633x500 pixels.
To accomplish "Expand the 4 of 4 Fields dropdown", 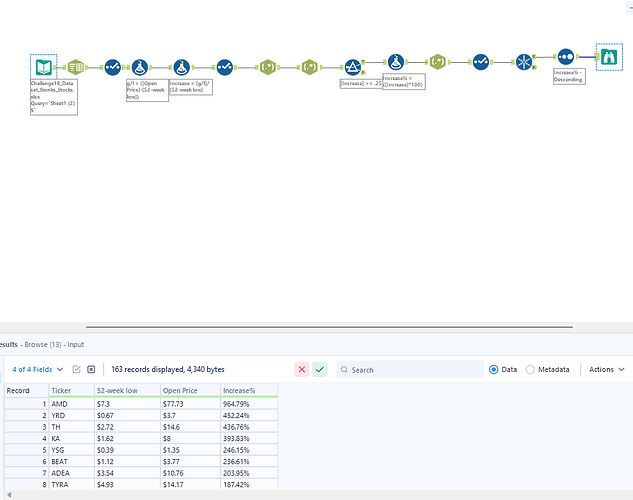I will (38, 369).
